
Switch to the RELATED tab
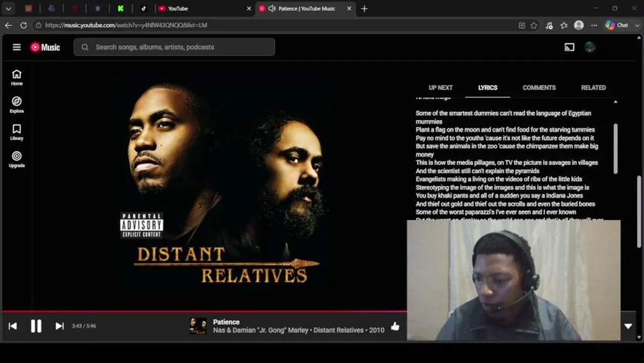tap(593, 87)
